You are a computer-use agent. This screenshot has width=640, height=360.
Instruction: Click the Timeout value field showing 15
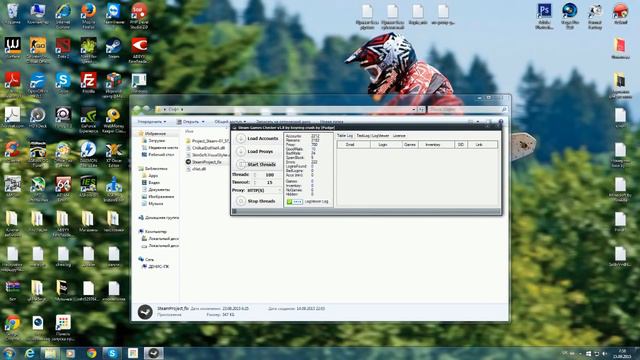(x=269, y=182)
